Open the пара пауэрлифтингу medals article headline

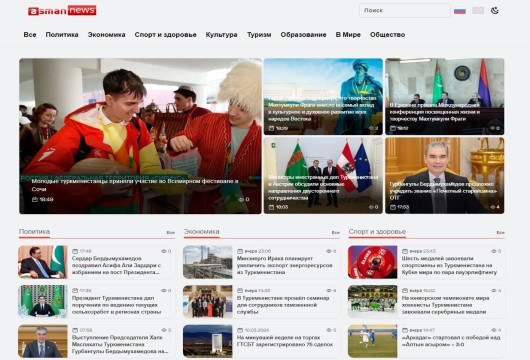[x=449, y=265]
